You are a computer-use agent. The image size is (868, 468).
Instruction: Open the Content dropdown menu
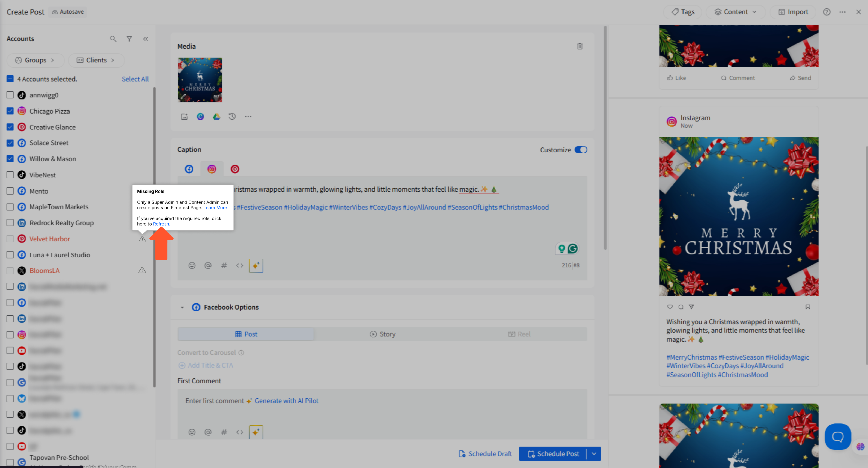coord(735,12)
